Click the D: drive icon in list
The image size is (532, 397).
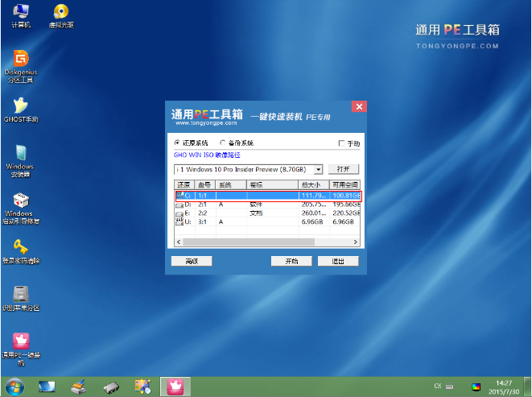179,205
